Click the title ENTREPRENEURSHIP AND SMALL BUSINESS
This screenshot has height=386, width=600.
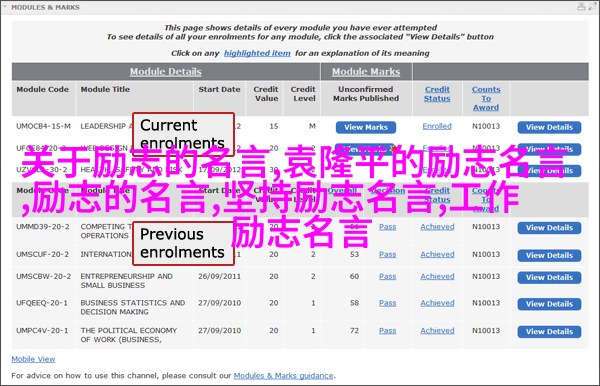[x=127, y=281]
